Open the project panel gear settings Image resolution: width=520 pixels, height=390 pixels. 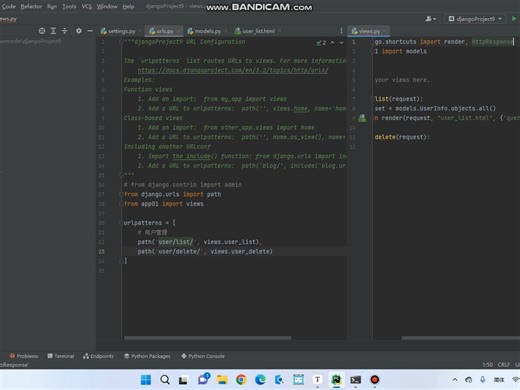(x=79, y=31)
